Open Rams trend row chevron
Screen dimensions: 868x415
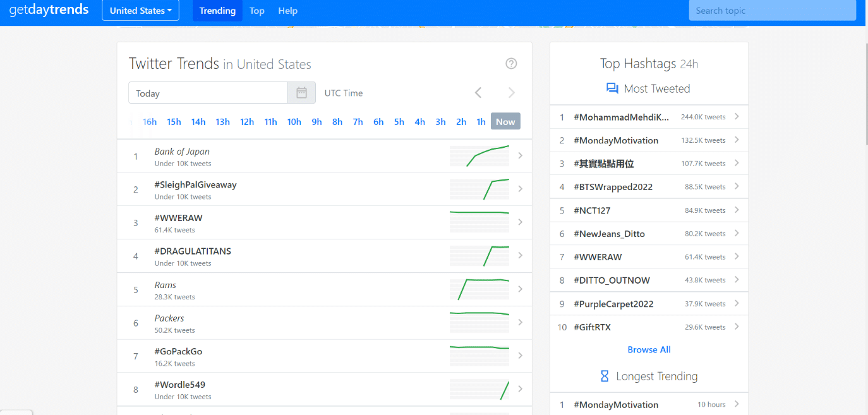coord(521,289)
